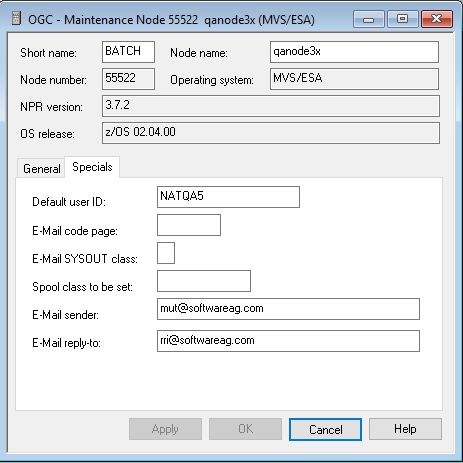Edit the Short name field
The image size is (463, 463).
(x=128, y=52)
